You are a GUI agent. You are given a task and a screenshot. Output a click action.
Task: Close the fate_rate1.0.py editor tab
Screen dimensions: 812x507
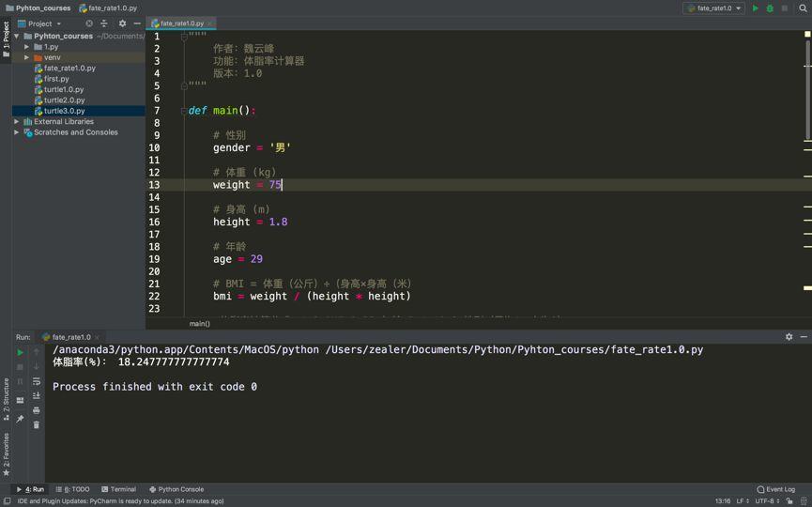pyautogui.click(x=209, y=23)
